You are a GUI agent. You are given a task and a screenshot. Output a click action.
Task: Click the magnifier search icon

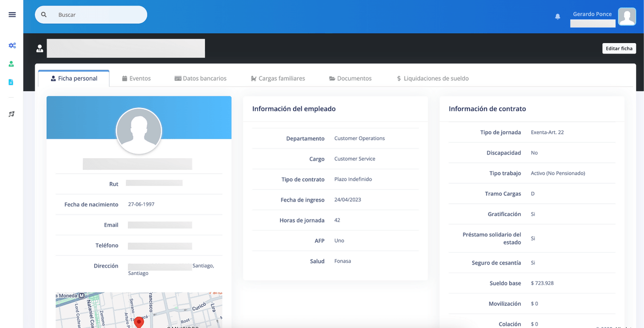coord(44,15)
